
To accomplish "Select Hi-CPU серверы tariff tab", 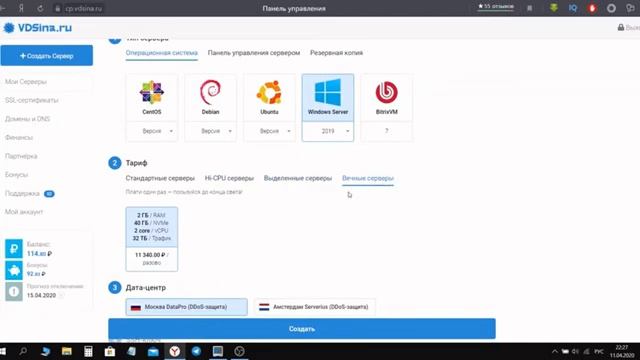I will (x=229, y=178).
